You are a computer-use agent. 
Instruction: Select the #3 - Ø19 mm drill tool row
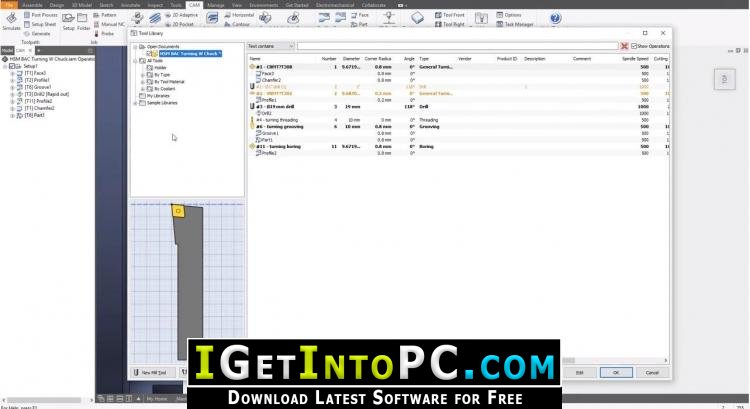(x=458, y=107)
